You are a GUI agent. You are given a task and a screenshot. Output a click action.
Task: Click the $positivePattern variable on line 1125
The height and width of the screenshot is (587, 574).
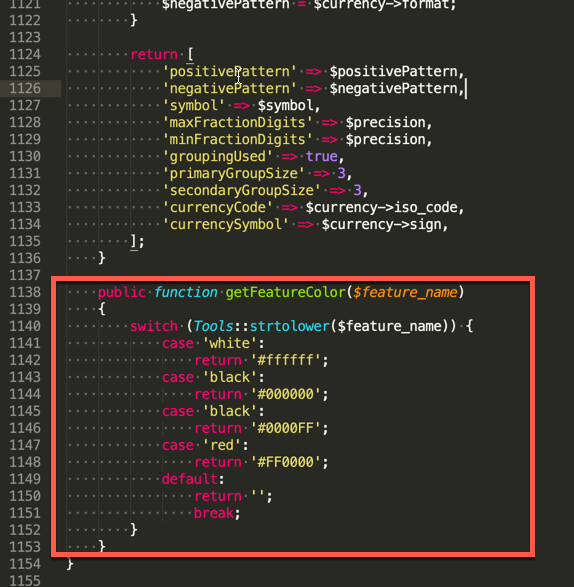click(393, 72)
